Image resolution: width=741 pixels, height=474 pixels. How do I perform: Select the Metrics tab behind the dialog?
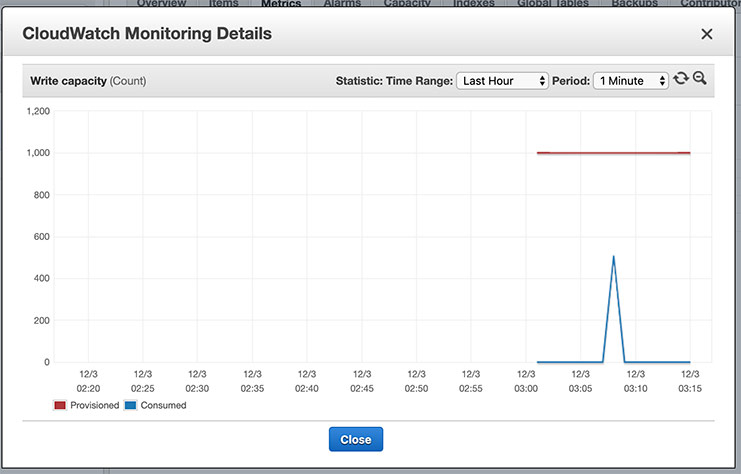click(281, 3)
